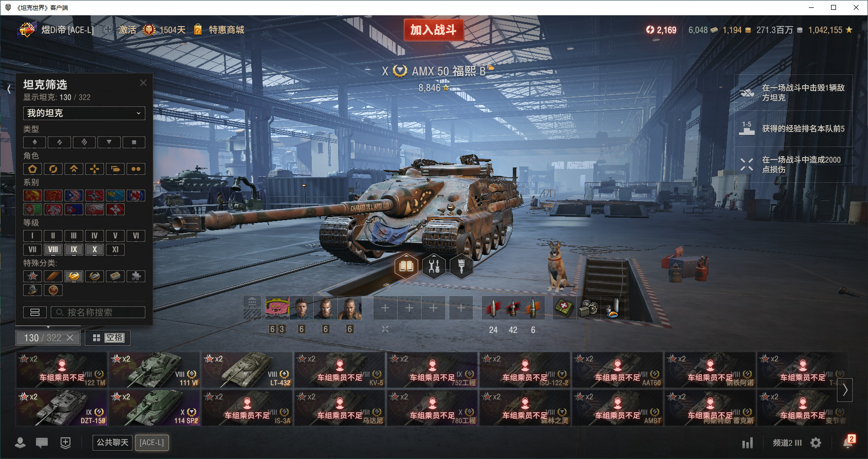Expand tank carousel right arrow
The width and height of the screenshot is (868, 459).
tap(845, 390)
